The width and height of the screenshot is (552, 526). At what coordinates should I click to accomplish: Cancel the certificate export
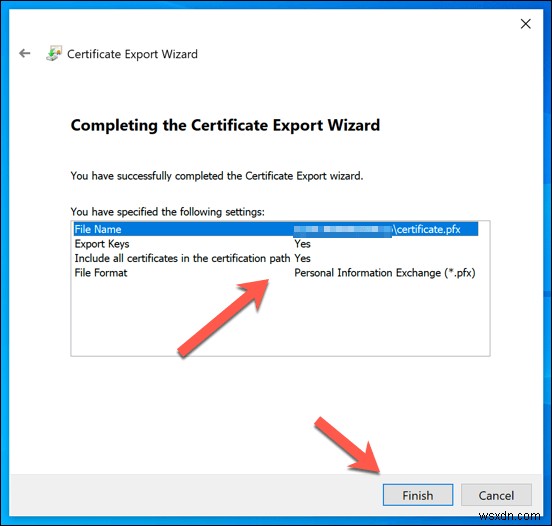[496, 495]
